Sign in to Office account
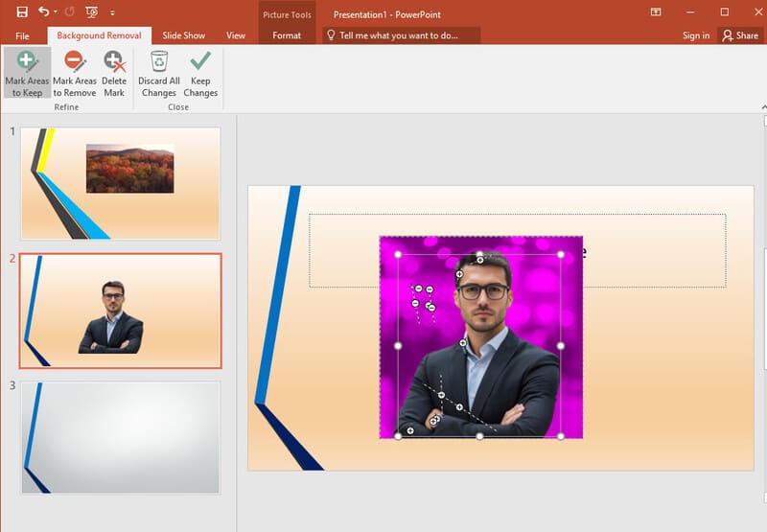 tap(696, 35)
